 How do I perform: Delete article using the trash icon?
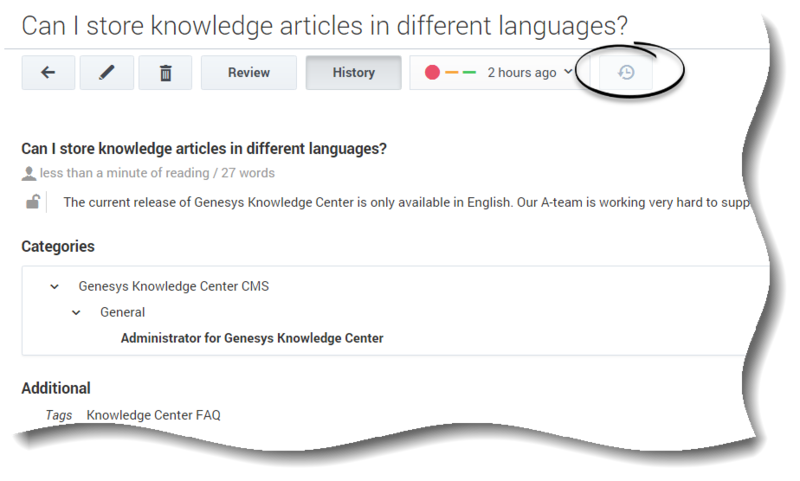(x=165, y=72)
